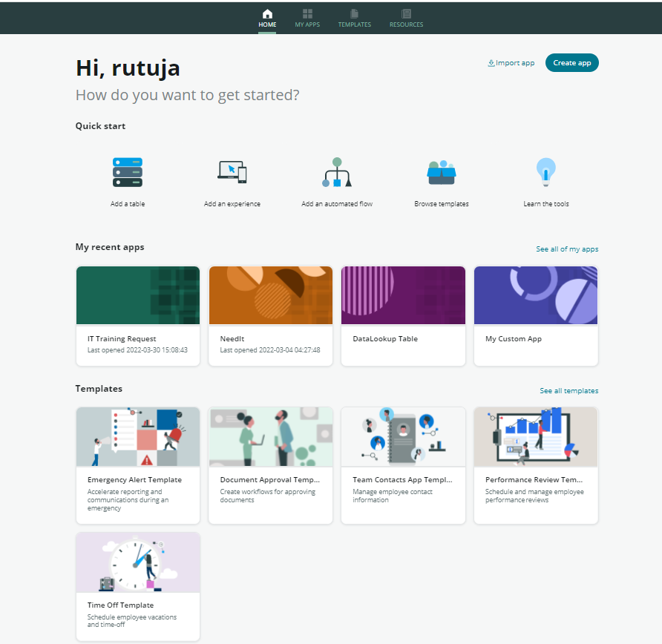Click the "Add an experience" icon

[x=232, y=178]
